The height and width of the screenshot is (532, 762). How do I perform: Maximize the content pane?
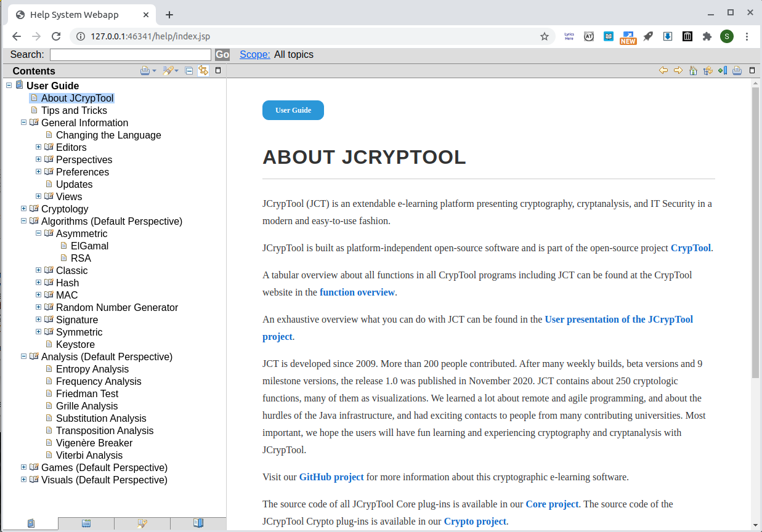pyautogui.click(x=752, y=71)
